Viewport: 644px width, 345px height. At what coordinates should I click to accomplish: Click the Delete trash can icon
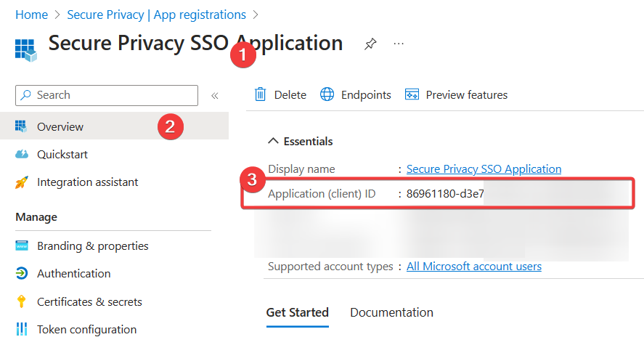point(260,95)
